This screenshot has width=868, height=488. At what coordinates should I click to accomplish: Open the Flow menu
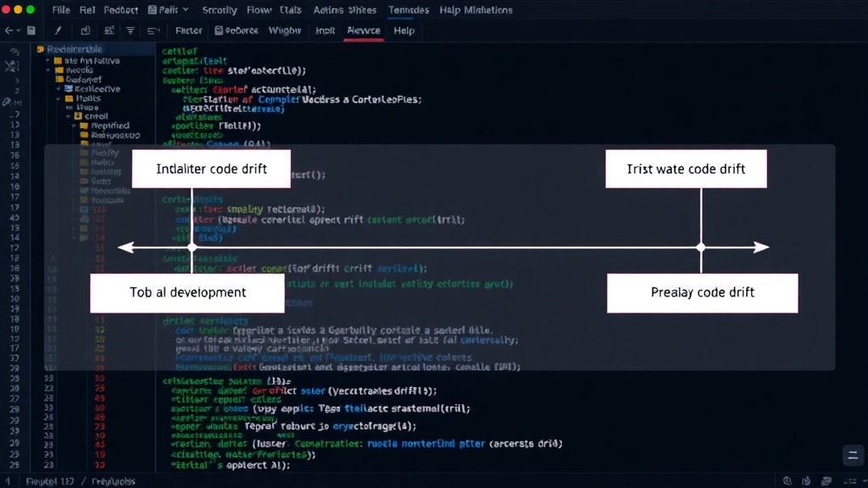click(x=259, y=10)
